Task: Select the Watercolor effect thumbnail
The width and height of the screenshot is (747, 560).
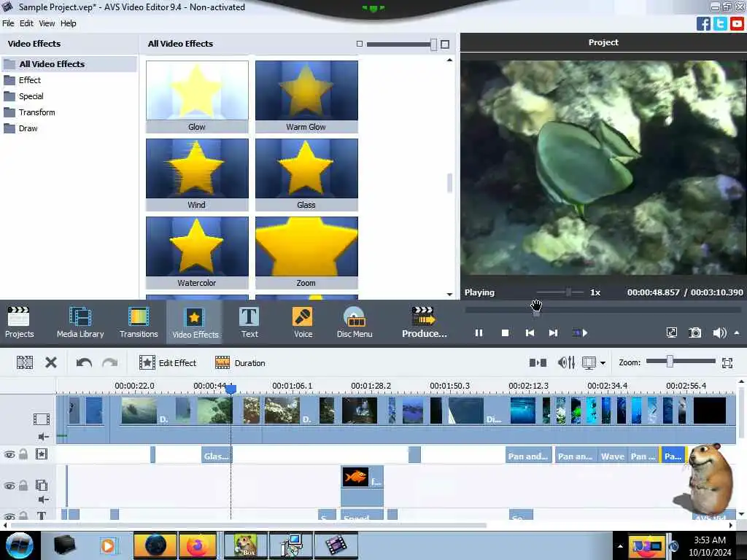Action: (x=197, y=252)
